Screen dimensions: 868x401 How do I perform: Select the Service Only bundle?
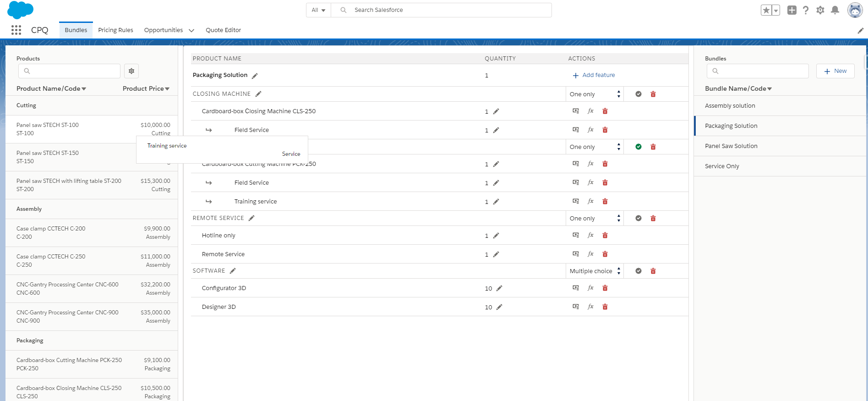[780, 166]
